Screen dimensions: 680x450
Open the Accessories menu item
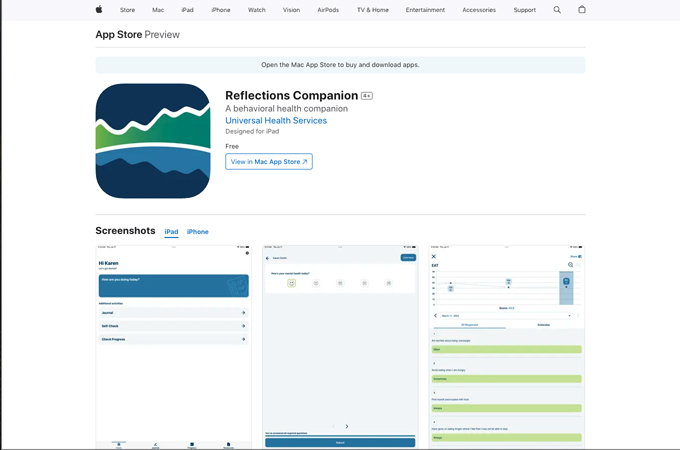[479, 10]
